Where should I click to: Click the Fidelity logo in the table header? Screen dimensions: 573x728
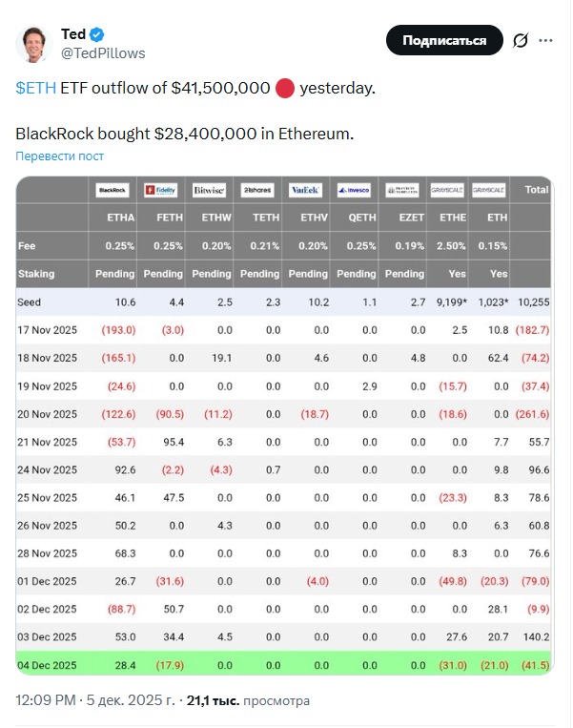click(161, 190)
